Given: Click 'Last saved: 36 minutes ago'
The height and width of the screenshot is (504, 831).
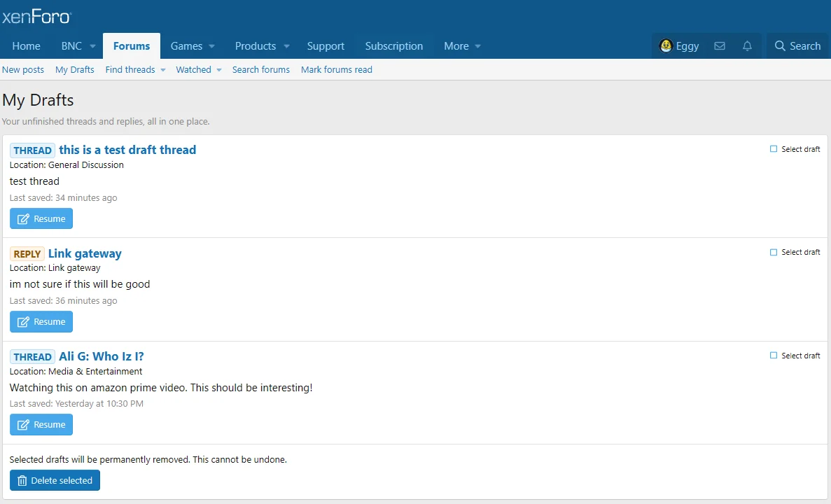Looking at the screenshot, I should pyautogui.click(x=64, y=300).
